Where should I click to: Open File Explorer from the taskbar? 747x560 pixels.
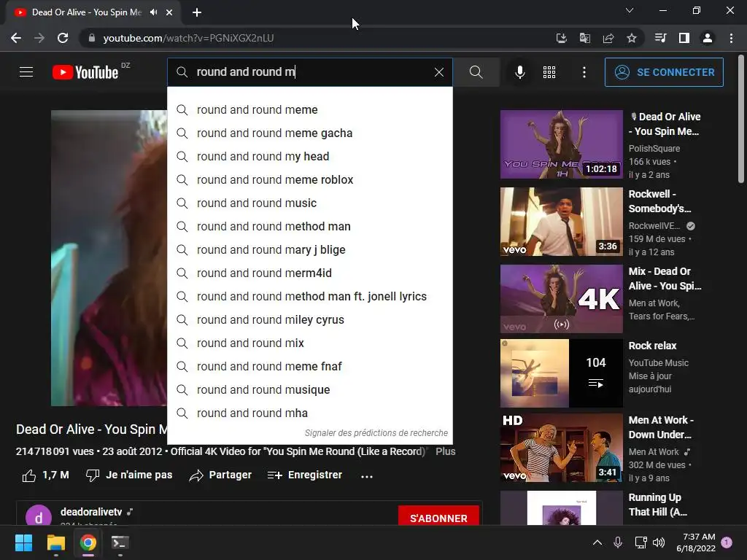[x=55, y=542]
